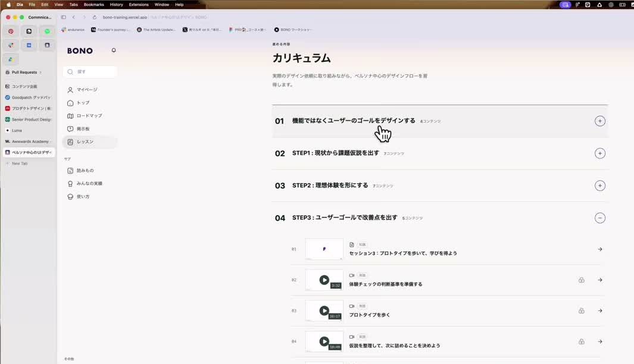Reload the page
The height and width of the screenshot is (364, 634).
tap(95, 17)
